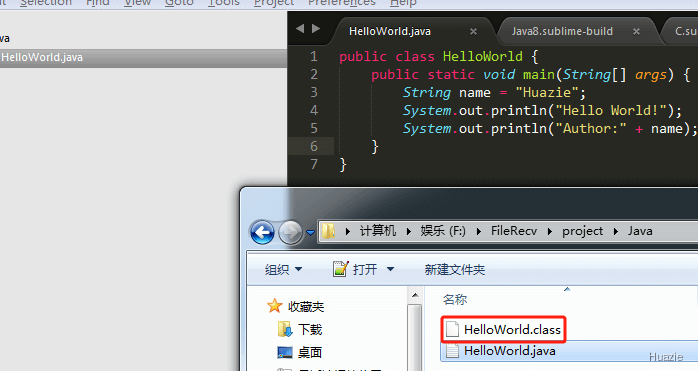This screenshot has width=698, height=371.
Task: Select HelloWorld.java file in Explorer list
Action: tap(510, 351)
